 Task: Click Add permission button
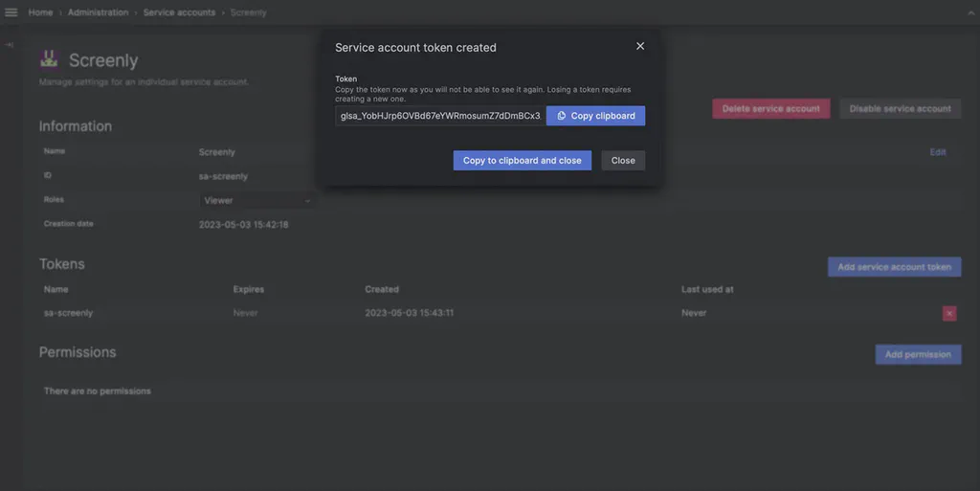(918, 354)
